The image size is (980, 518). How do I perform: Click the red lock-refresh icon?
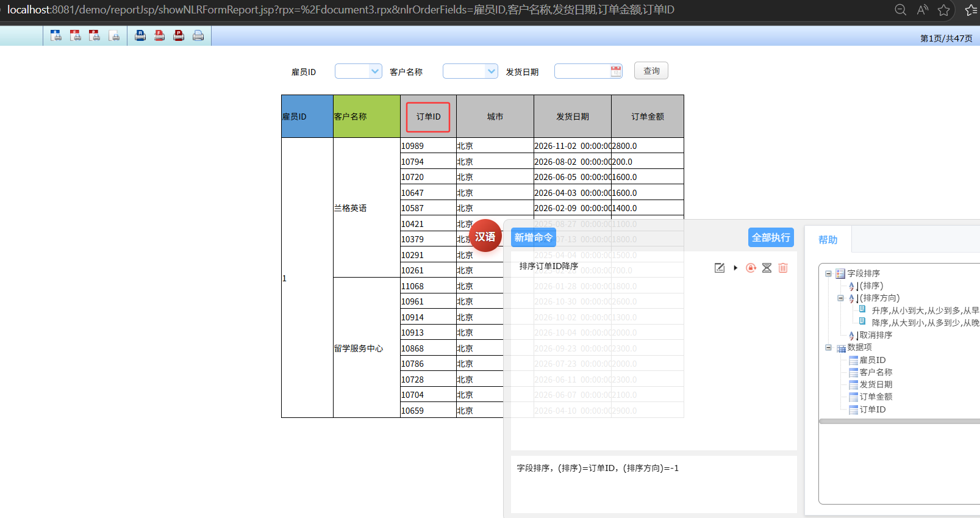(751, 268)
